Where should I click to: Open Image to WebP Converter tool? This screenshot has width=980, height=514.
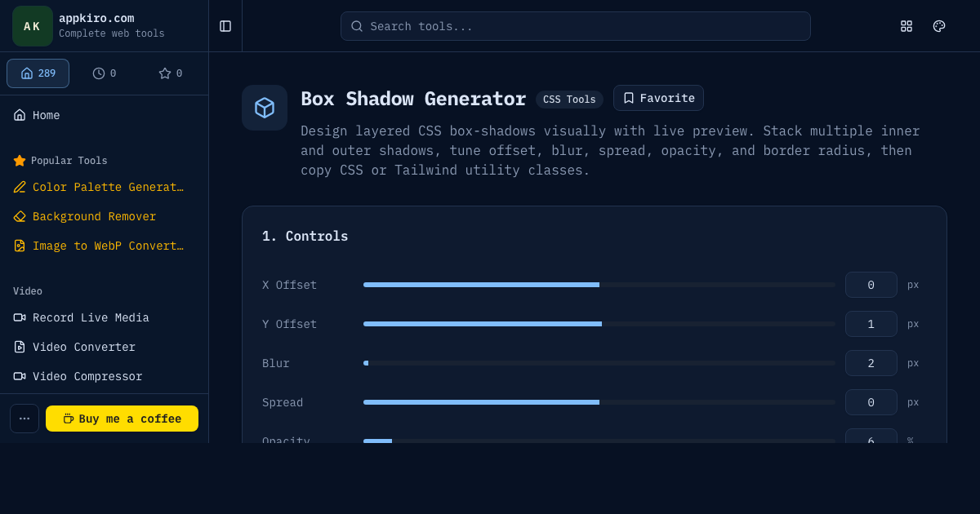(105, 246)
